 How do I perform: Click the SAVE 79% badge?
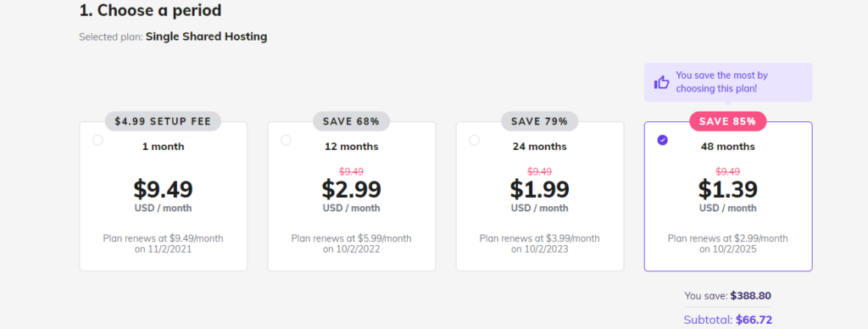(x=540, y=121)
